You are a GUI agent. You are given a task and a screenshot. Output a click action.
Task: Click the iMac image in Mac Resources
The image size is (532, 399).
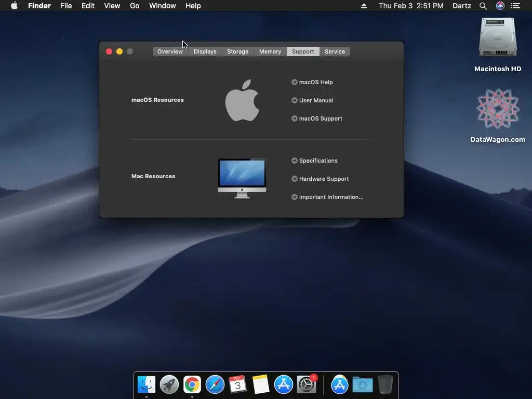242,179
